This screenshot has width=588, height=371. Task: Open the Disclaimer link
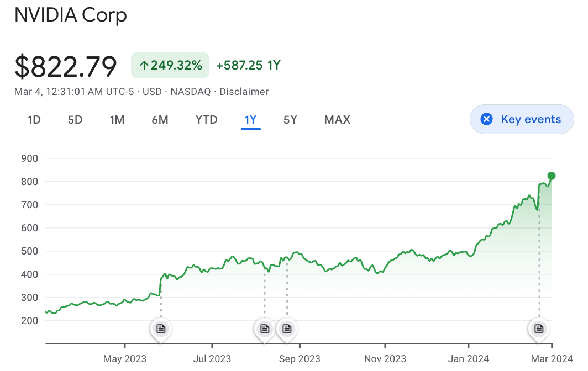click(x=244, y=92)
